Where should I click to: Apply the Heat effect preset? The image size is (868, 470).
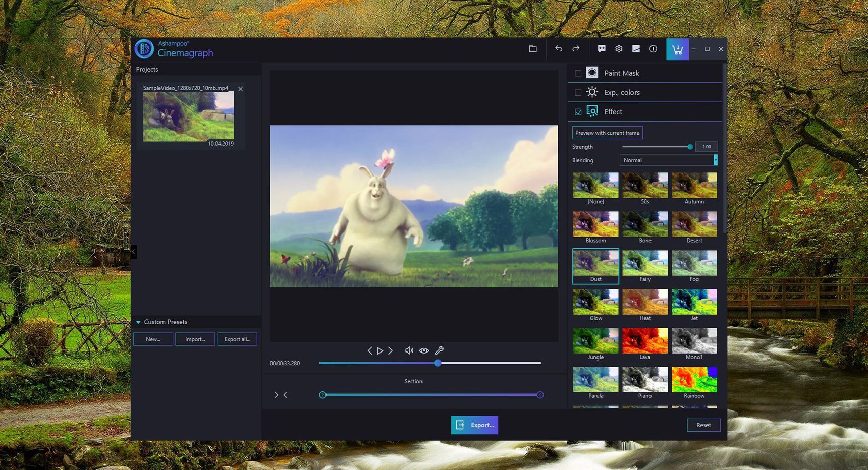645,305
